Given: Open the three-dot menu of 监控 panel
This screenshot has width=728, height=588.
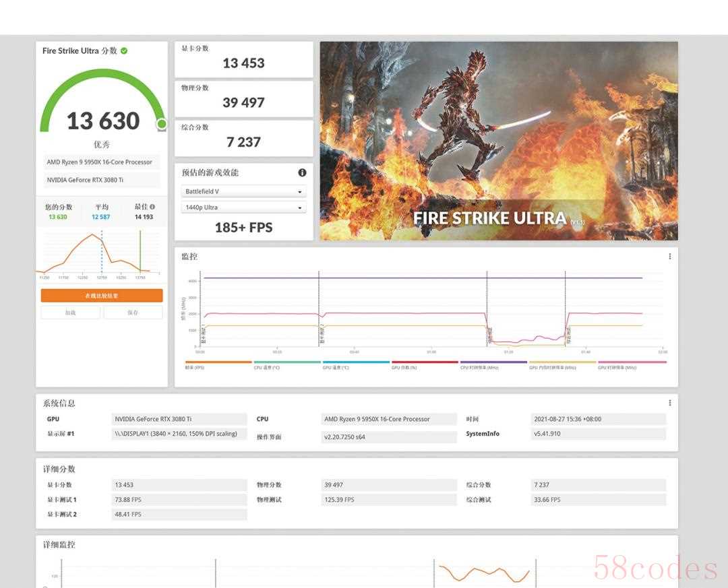Looking at the screenshot, I should [669, 257].
